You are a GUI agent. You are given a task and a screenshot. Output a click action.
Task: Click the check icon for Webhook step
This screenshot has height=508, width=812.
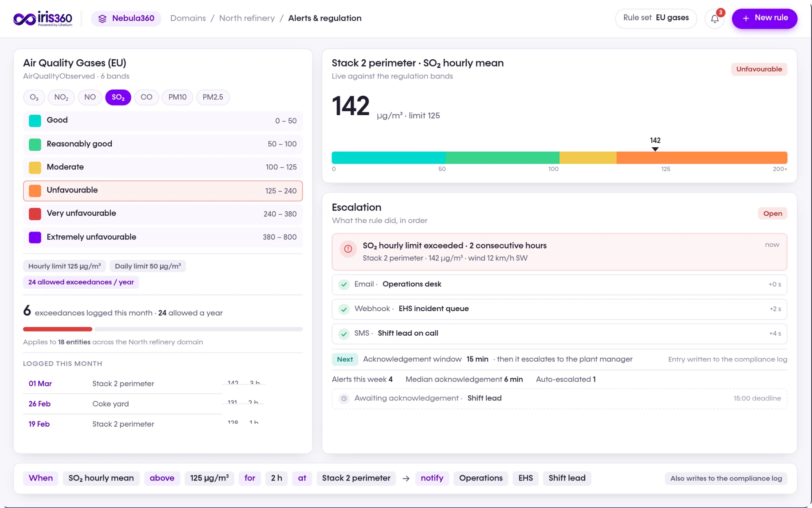(344, 309)
